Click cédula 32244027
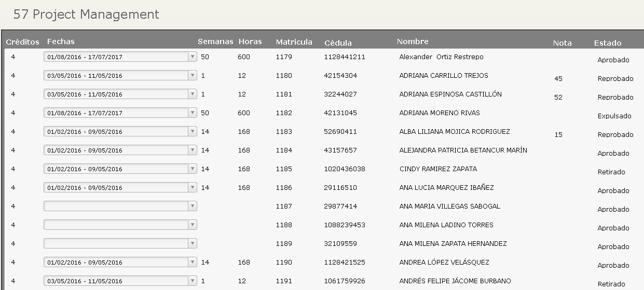The height and width of the screenshot is (290, 644). [x=340, y=94]
